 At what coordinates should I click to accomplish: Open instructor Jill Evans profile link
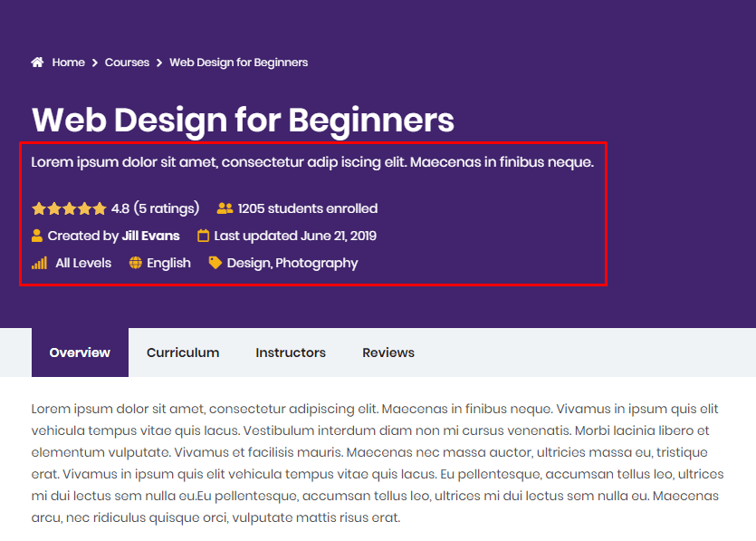point(150,236)
